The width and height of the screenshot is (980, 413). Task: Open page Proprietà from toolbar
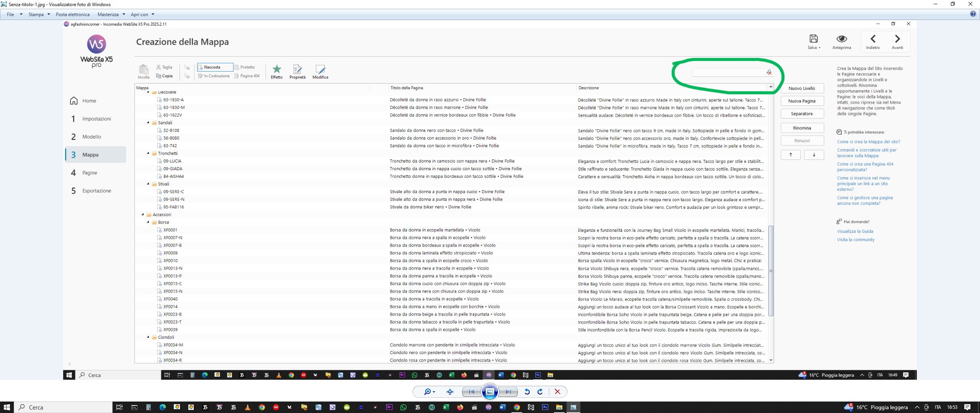point(297,70)
